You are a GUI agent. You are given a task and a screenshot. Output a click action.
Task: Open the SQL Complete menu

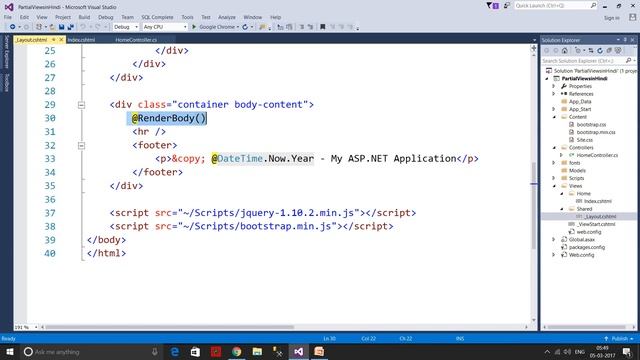157,17
